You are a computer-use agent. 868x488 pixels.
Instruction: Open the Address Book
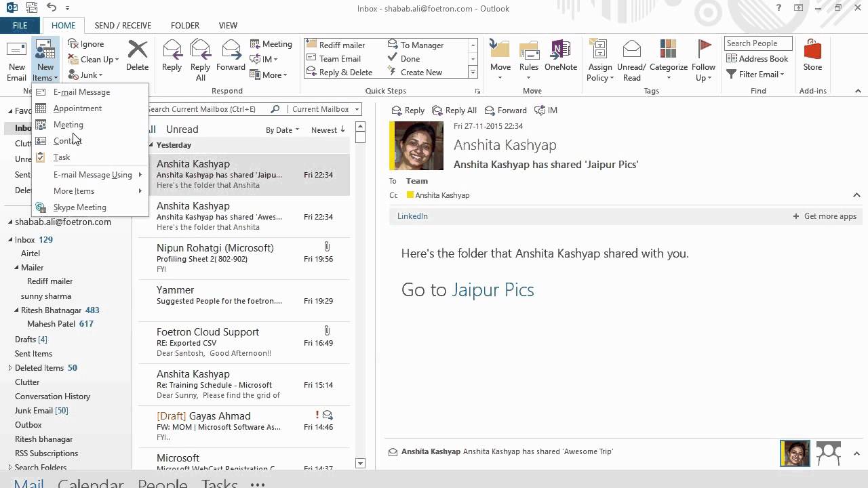757,59
